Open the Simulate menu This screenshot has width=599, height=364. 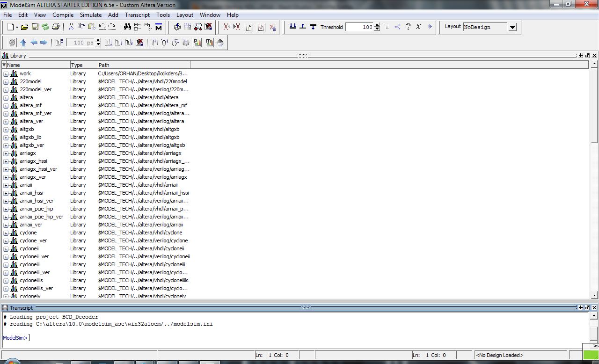click(91, 15)
